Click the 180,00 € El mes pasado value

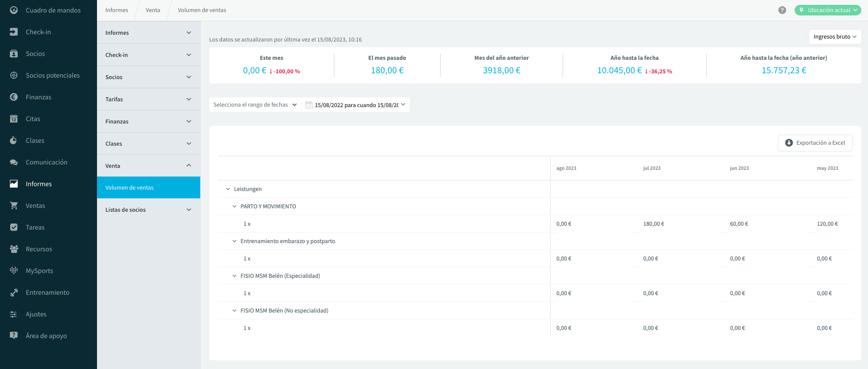click(387, 70)
